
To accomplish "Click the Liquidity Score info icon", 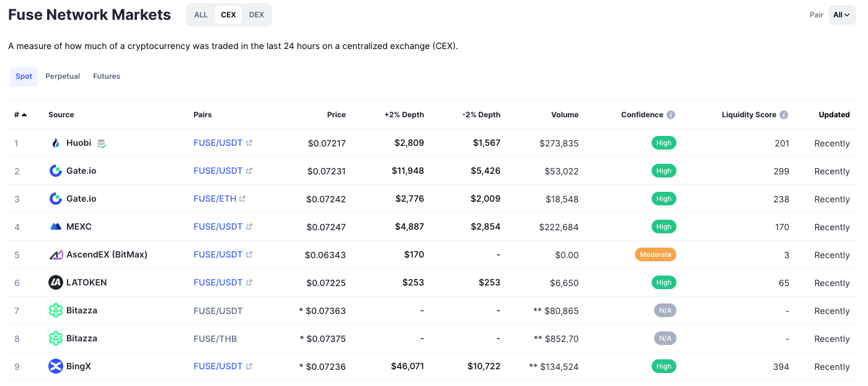I will tap(784, 115).
